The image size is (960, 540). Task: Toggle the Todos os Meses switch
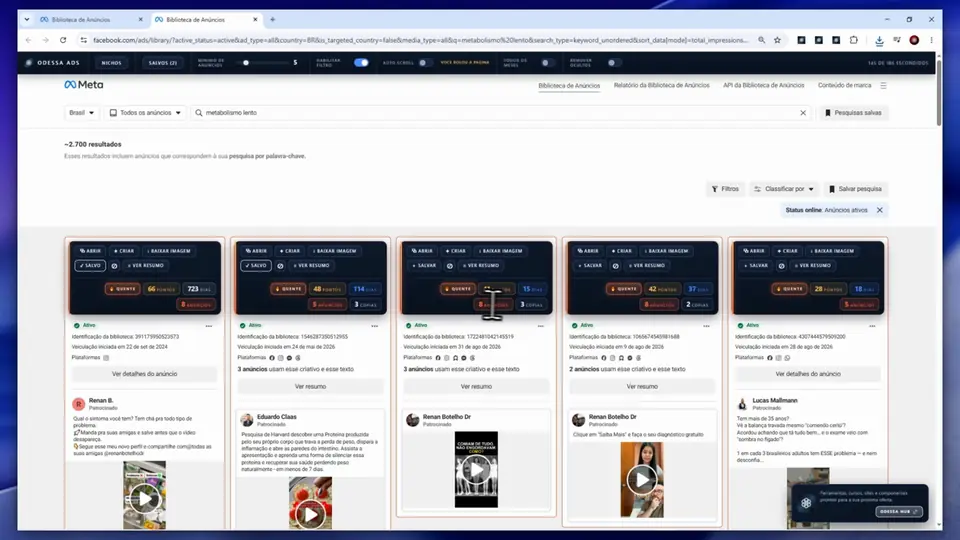547,62
